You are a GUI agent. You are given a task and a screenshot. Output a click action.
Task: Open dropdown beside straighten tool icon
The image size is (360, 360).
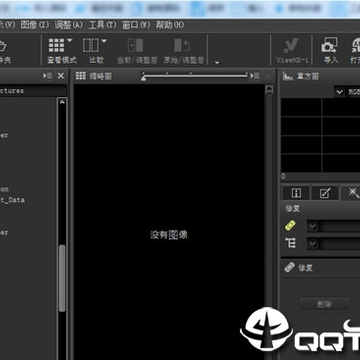313,244
